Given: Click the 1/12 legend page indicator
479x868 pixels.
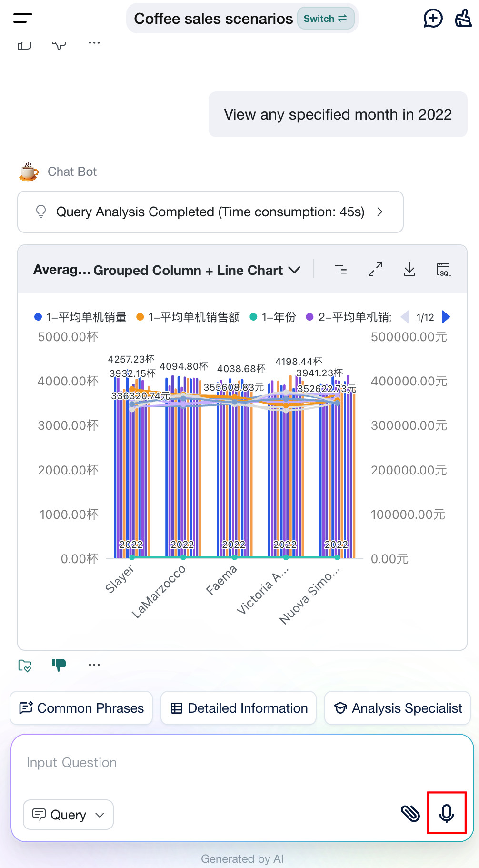Looking at the screenshot, I should click(425, 317).
